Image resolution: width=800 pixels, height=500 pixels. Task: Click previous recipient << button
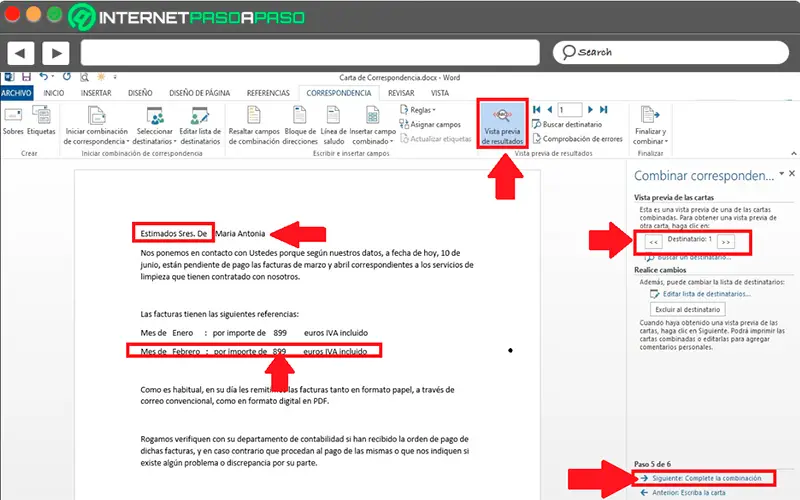click(654, 242)
